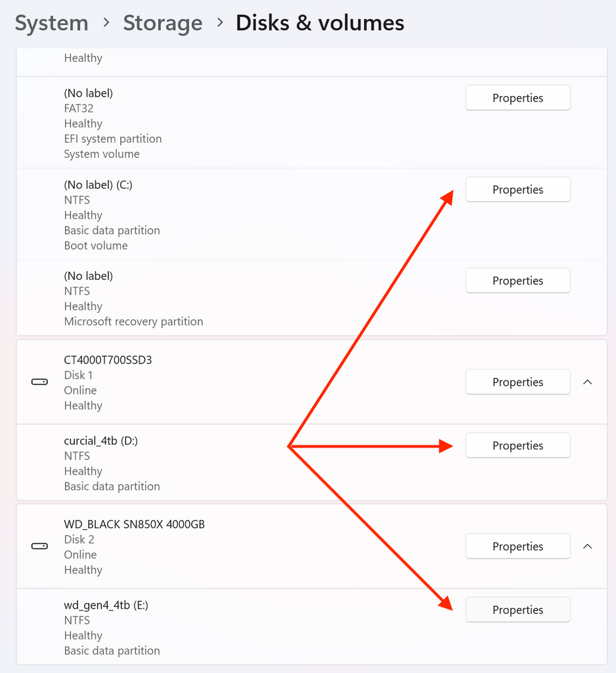Click the Disk 1 drive icon
616x673 pixels.
click(39, 381)
